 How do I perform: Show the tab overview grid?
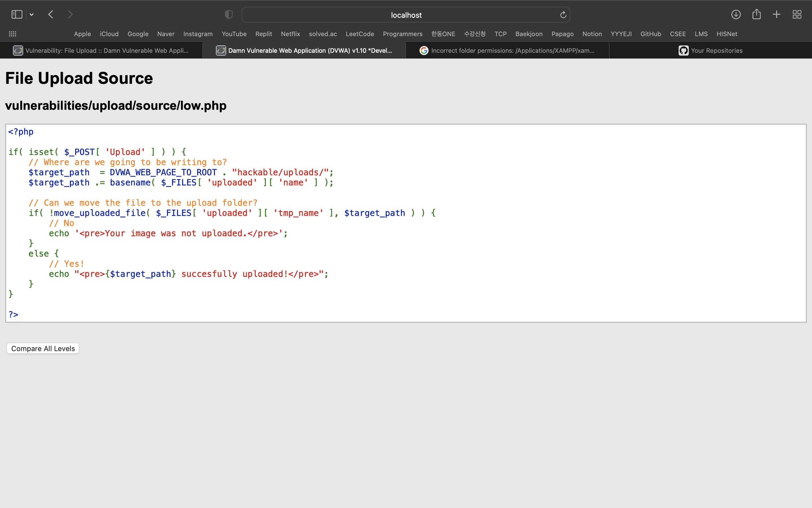(x=797, y=14)
